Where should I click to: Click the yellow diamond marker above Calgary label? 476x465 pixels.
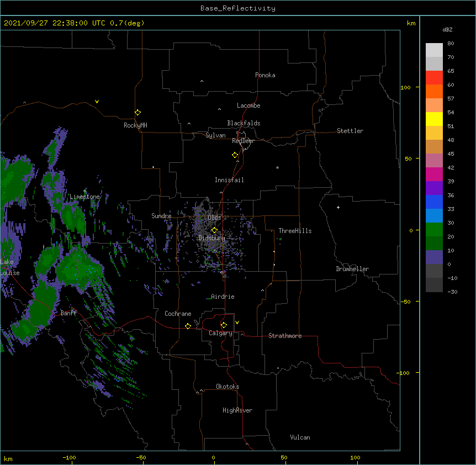224,325
